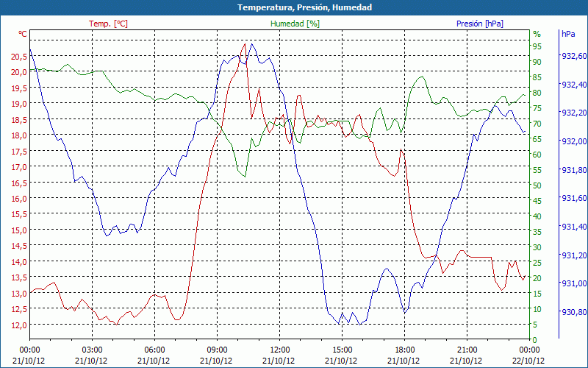Click the chart title 'Temperatura, Presión, Humedad'
This screenshot has height=368, width=588.
[x=304, y=7]
